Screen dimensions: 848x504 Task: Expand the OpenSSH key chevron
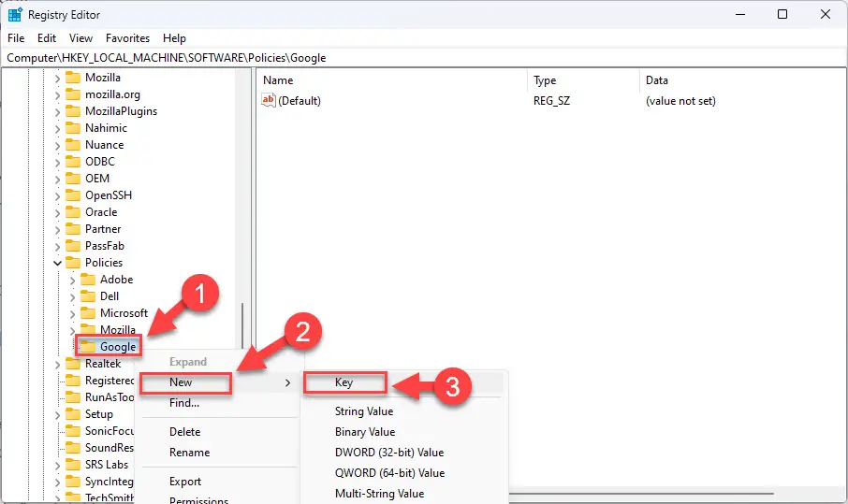(x=57, y=196)
